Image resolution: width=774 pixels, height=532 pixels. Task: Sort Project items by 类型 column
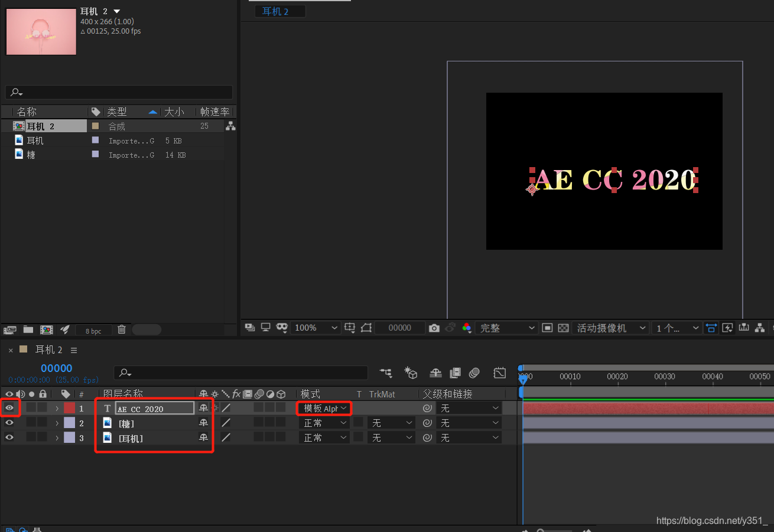click(x=117, y=112)
